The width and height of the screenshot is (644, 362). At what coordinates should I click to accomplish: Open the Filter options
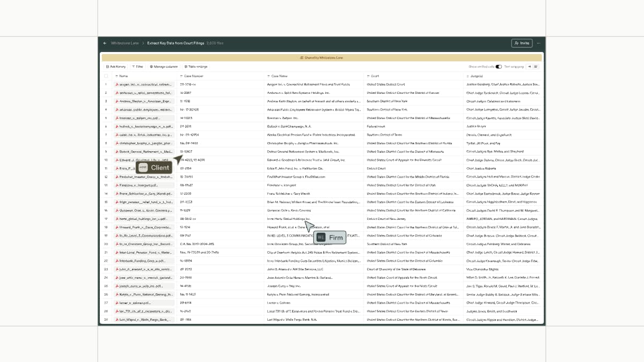(137, 67)
